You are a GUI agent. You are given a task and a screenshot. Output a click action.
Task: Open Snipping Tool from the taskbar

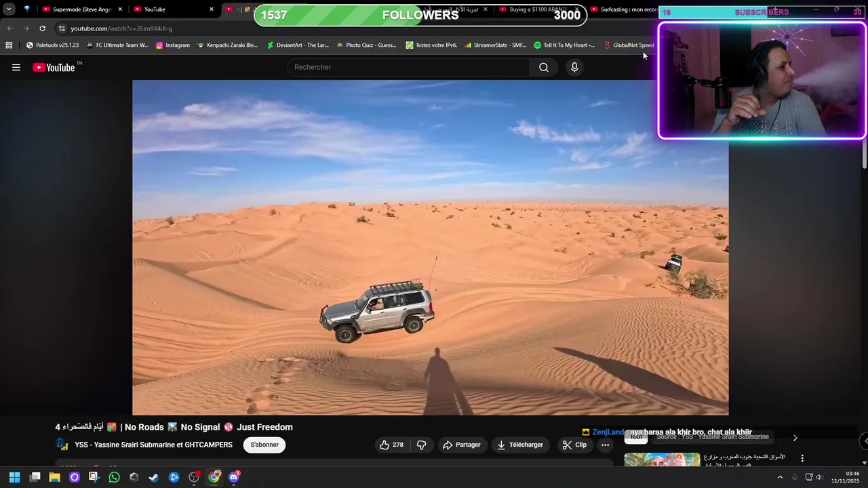tap(94, 477)
